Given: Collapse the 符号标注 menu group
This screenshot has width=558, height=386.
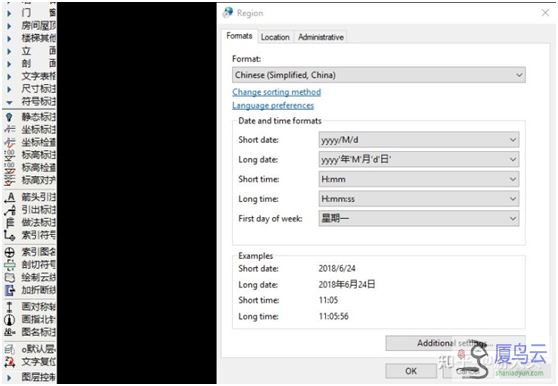Looking at the screenshot, I should (x=9, y=102).
